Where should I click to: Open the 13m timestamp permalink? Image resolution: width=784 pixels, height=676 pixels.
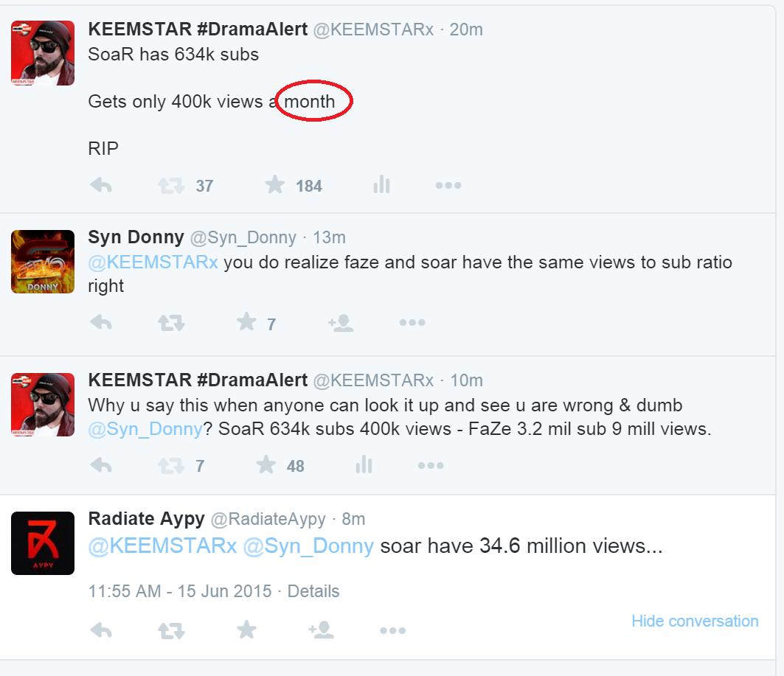[329, 238]
